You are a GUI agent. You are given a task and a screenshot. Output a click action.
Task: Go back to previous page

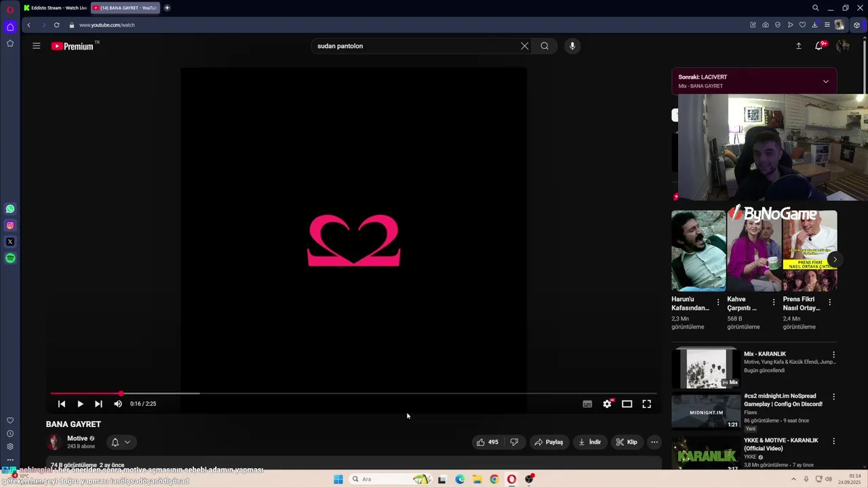[x=28, y=25]
